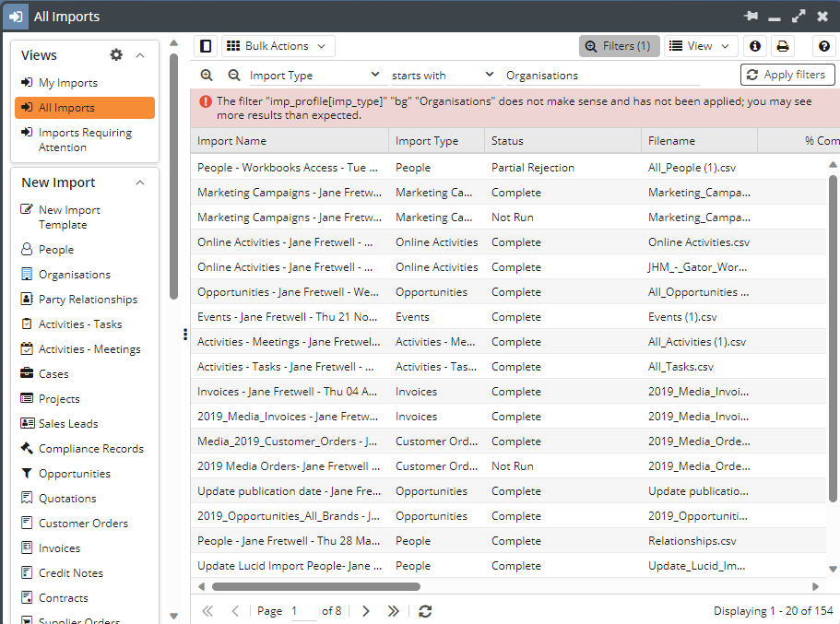Click the zoom-in add filter icon
Image resolution: width=840 pixels, height=624 pixels.
pyautogui.click(x=207, y=76)
